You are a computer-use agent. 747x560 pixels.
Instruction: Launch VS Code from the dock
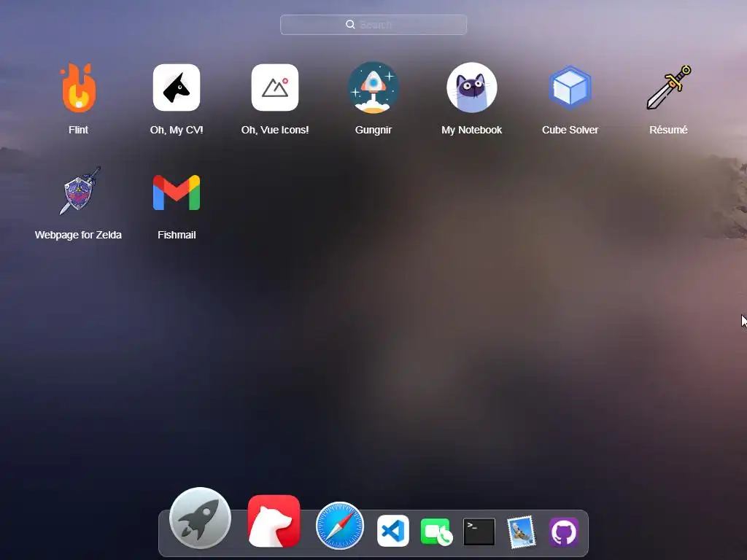coord(393,531)
